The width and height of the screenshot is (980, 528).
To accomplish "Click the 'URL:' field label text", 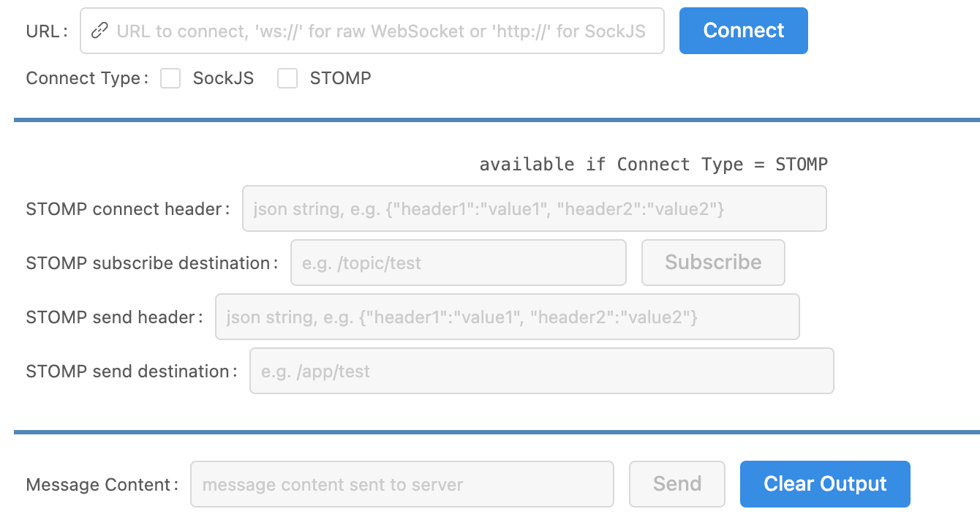I will tap(47, 31).
